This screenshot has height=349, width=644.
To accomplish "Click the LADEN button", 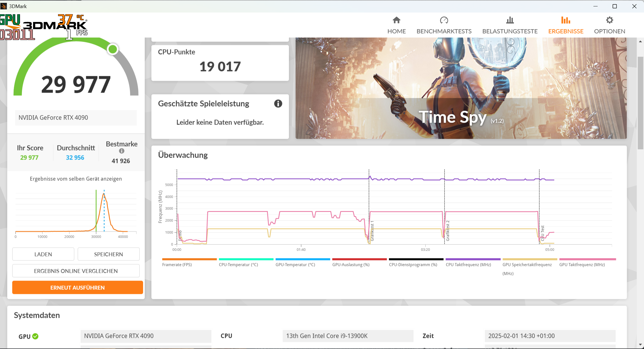I will (43, 254).
